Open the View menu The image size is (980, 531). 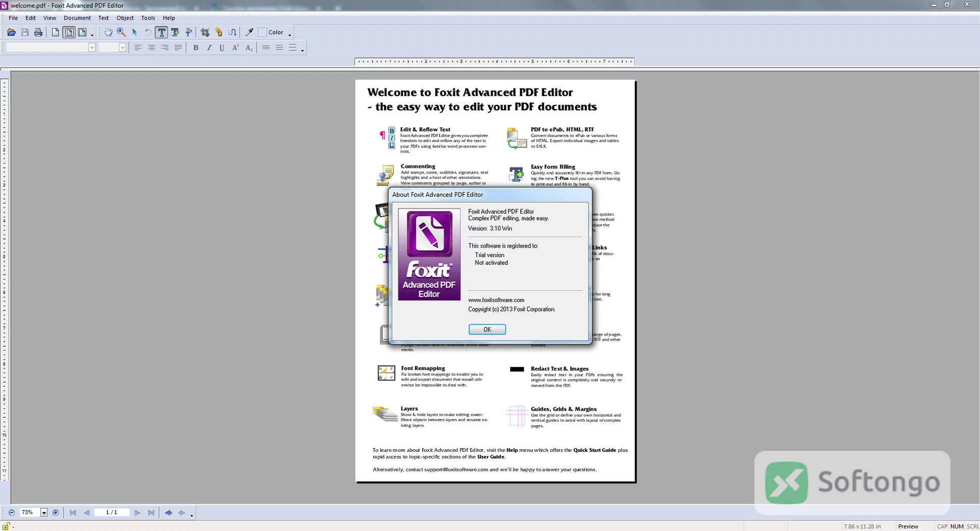tap(50, 18)
